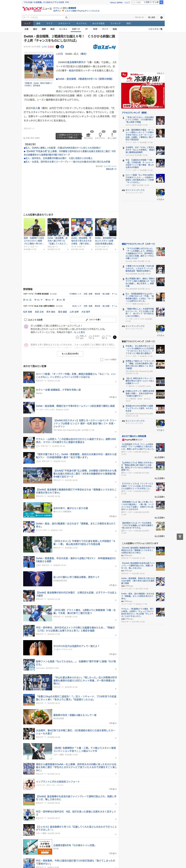Share article on X icon
186x868 pixels.
click(x=57, y=47)
